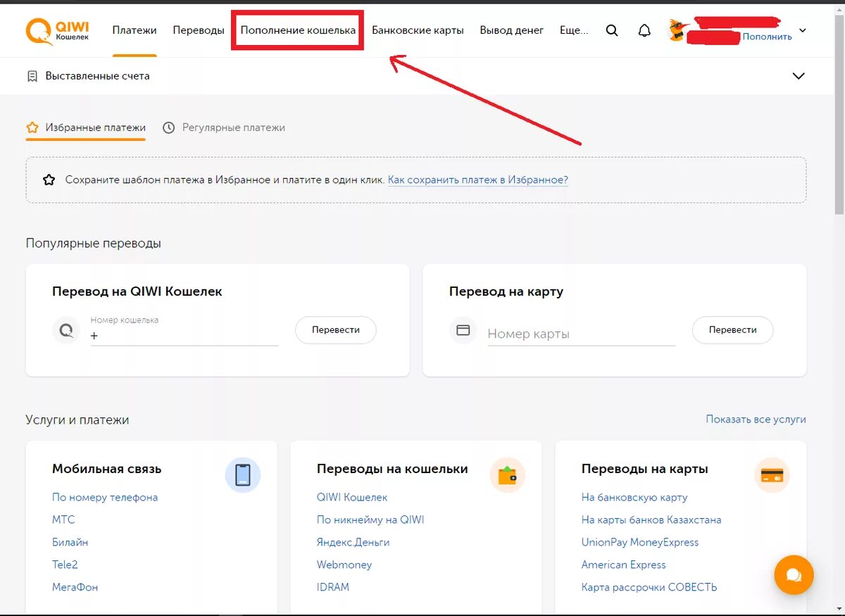The height and width of the screenshot is (616, 845).
Task: Open the orange chat support button
Action: tap(794, 575)
